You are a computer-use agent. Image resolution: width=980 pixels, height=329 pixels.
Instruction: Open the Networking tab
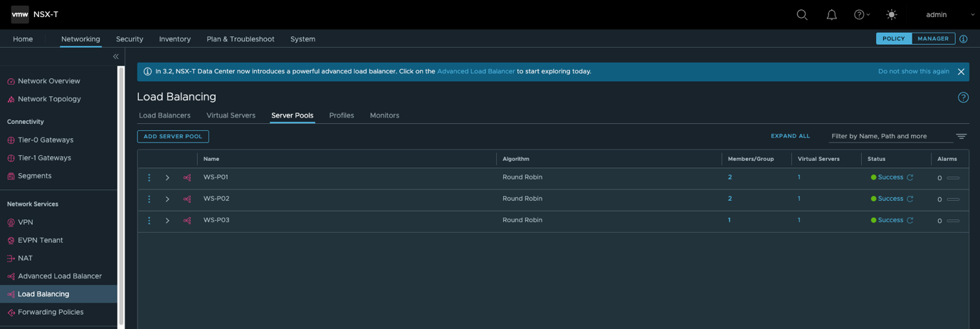[x=80, y=39]
